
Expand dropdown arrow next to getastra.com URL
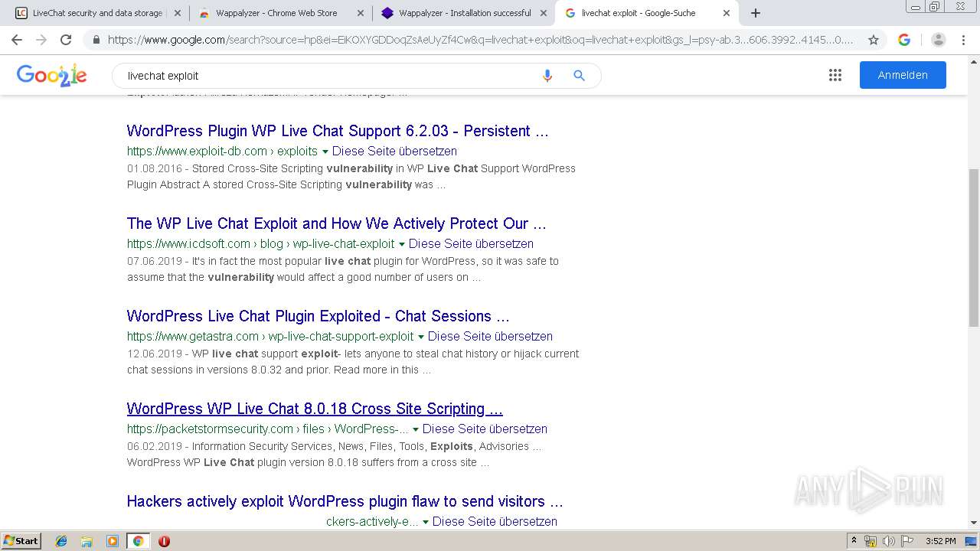(x=420, y=337)
